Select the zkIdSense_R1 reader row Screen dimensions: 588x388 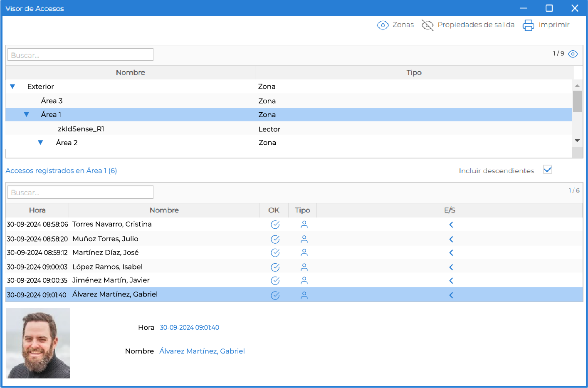tap(289, 129)
